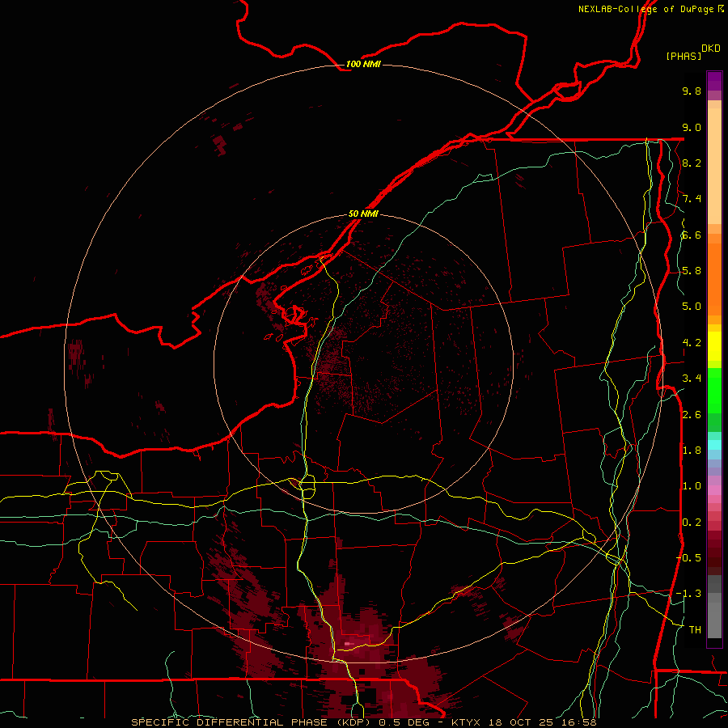Click the 4.2 scale value
This screenshot has height=728, width=728.
[692, 343]
